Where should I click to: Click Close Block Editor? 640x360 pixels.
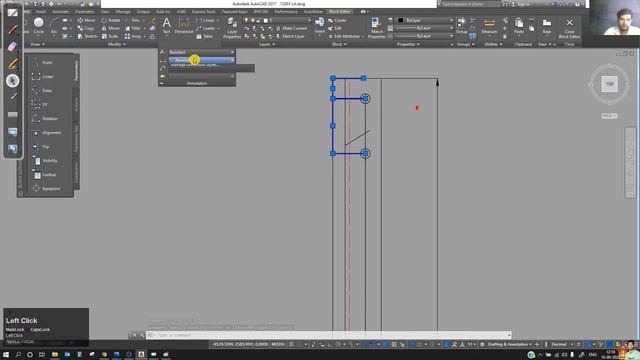pos(569,28)
